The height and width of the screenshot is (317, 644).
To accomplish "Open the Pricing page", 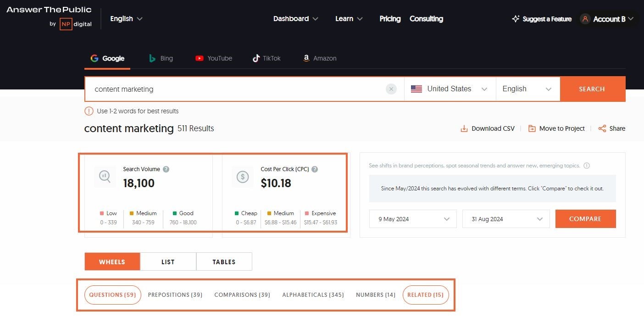I will (x=390, y=19).
